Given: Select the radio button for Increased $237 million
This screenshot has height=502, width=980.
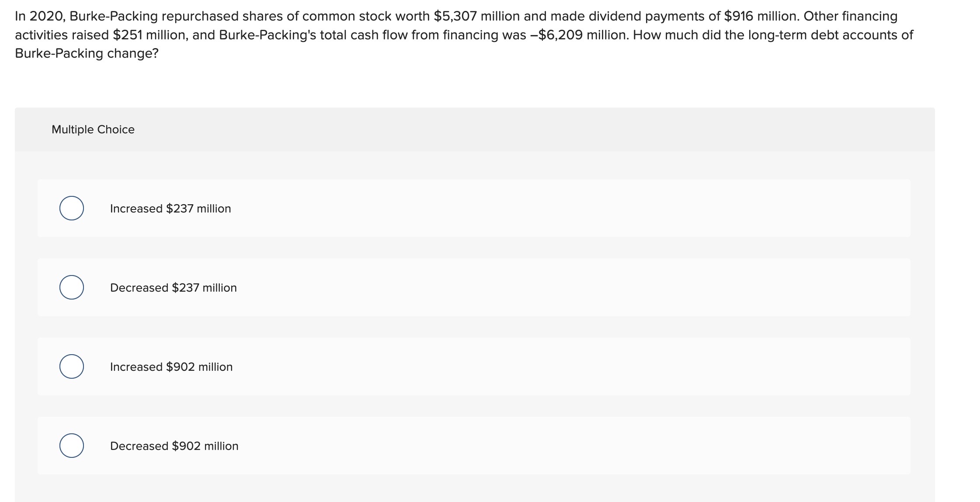Looking at the screenshot, I should point(71,209).
